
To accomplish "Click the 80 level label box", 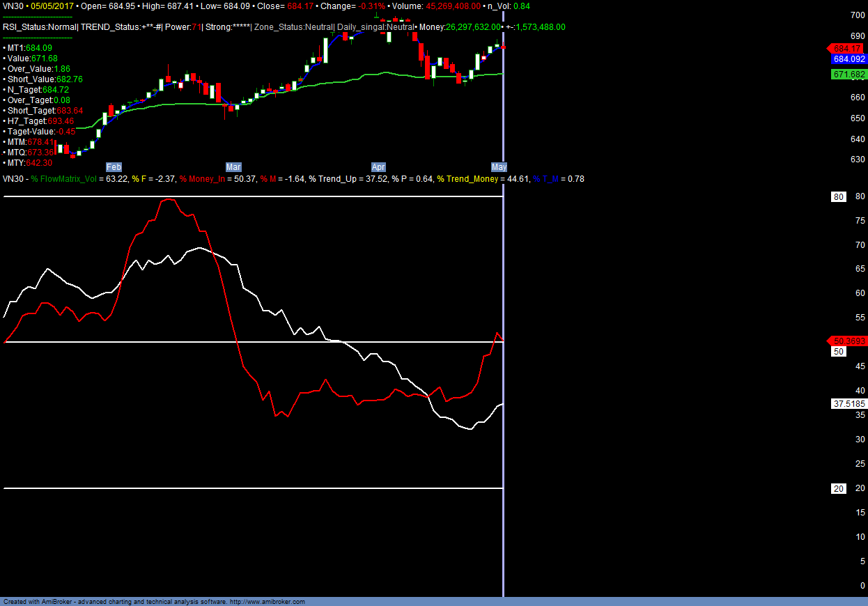I will [x=839, y=197].
